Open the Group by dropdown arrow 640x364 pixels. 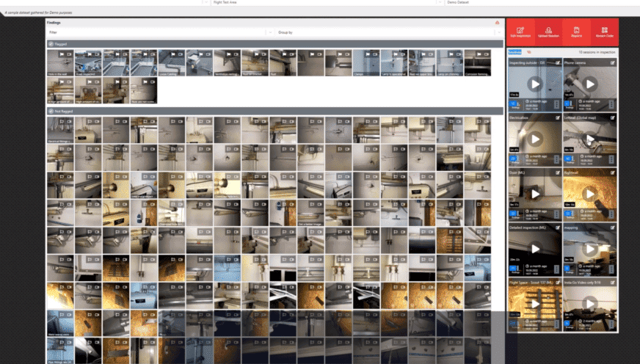tap(499, 32)
